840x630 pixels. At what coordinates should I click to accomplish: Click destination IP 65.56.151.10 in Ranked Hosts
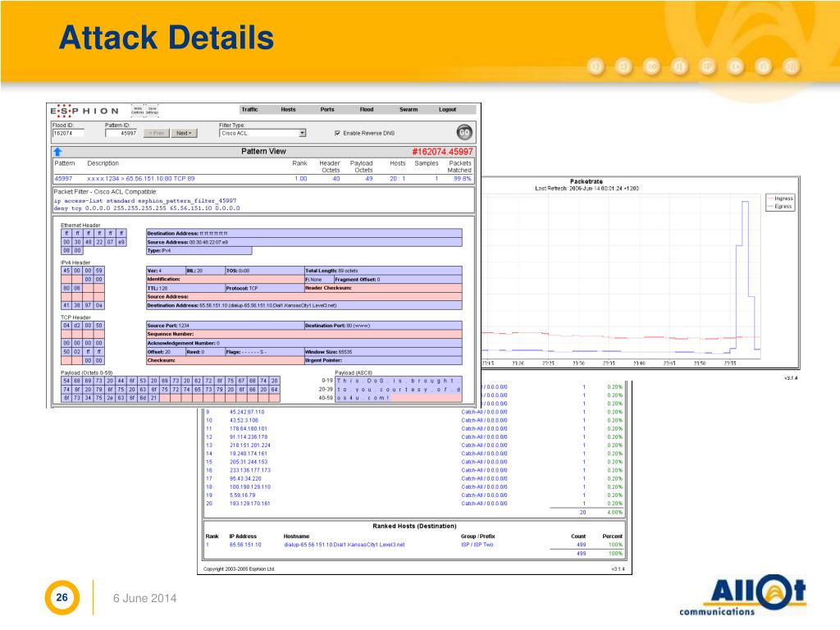[245, 545]
